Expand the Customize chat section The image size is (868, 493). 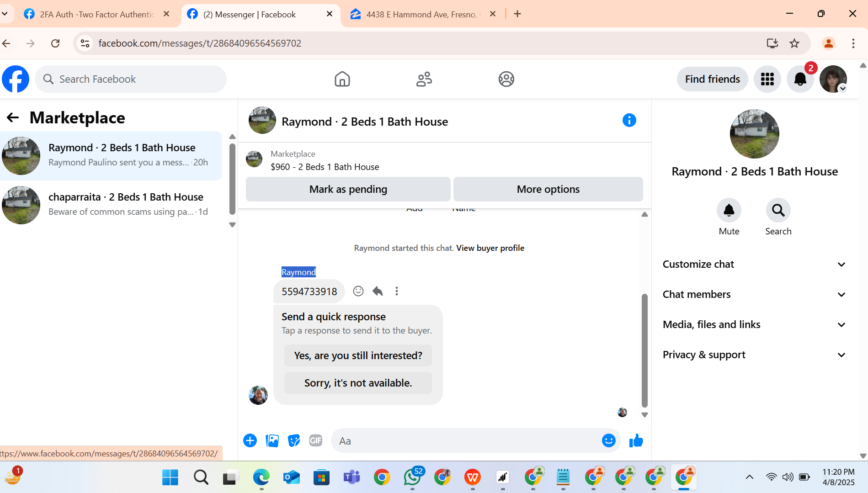coord(754,264)
